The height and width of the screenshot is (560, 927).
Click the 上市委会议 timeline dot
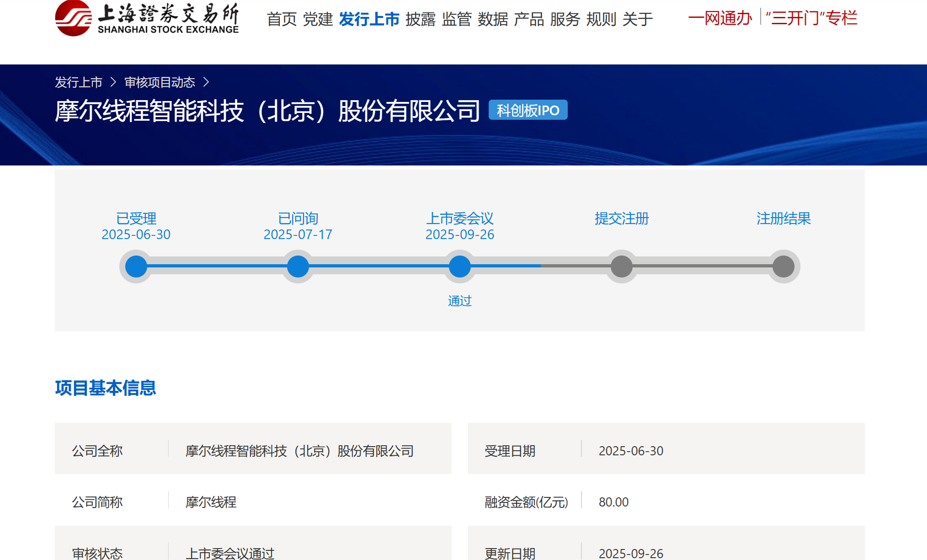460,267
